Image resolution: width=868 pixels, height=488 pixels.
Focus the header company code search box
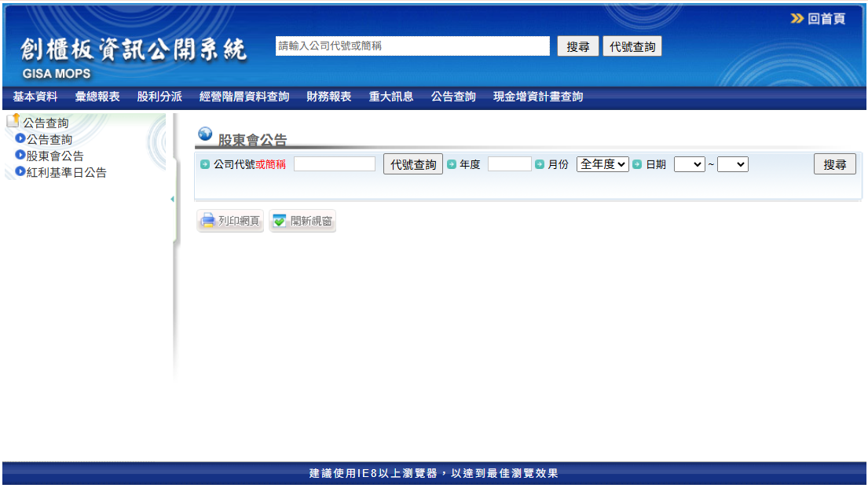click(x=412, y=46)
